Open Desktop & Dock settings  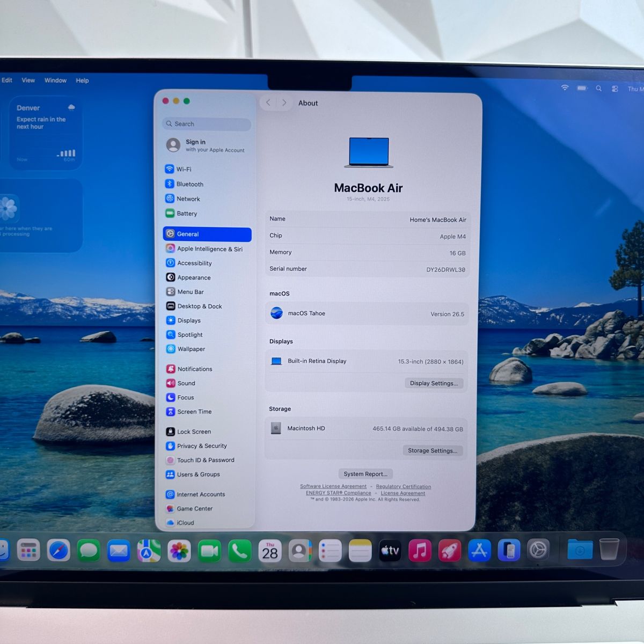[207, 306]
